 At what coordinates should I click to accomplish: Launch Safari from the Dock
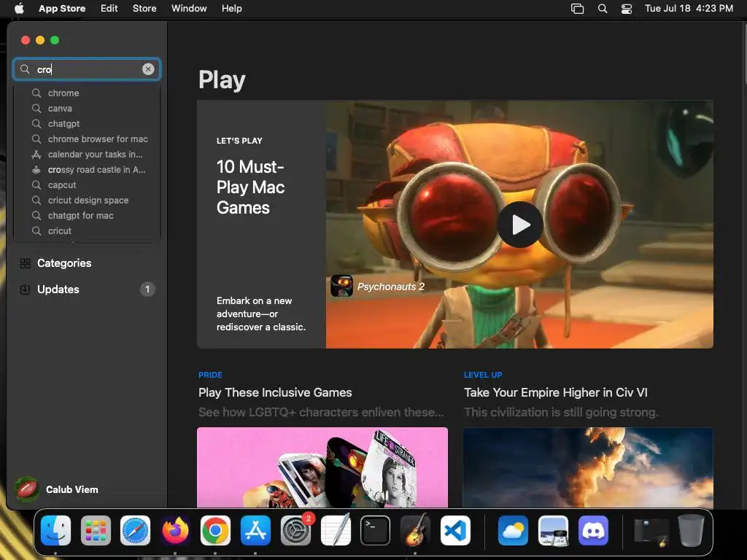pos(135,530)
